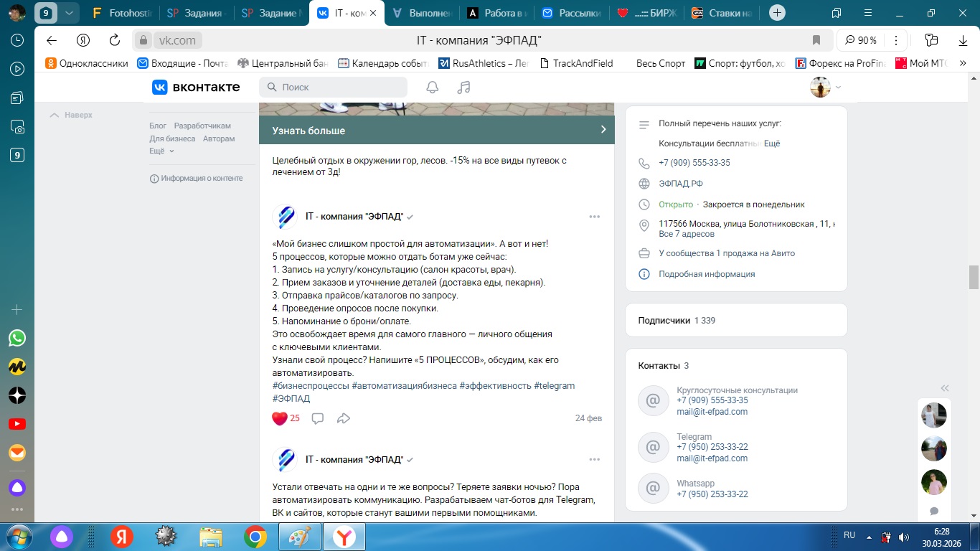
Task: Click the plus icon in browser sidebar
Action: point(17,309)
